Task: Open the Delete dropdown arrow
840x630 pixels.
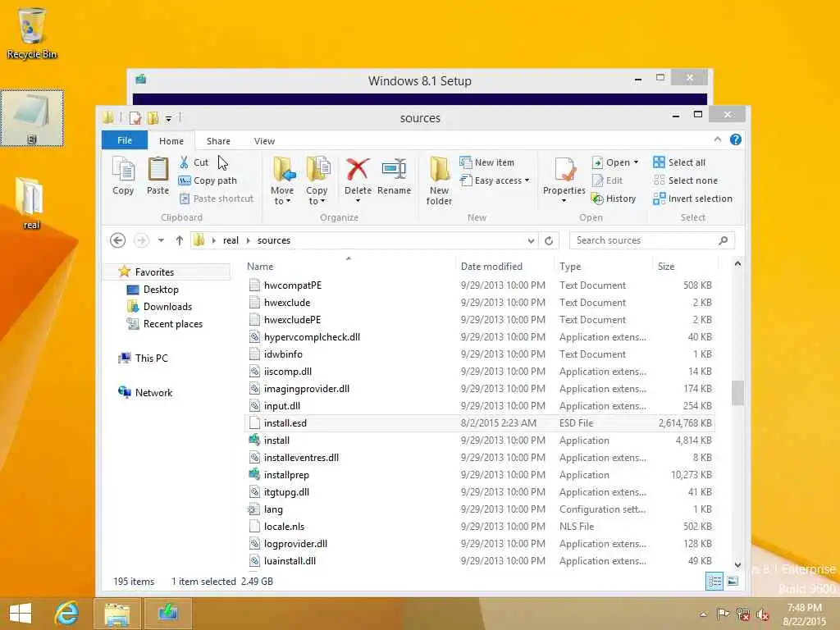Action: [358, 201]
